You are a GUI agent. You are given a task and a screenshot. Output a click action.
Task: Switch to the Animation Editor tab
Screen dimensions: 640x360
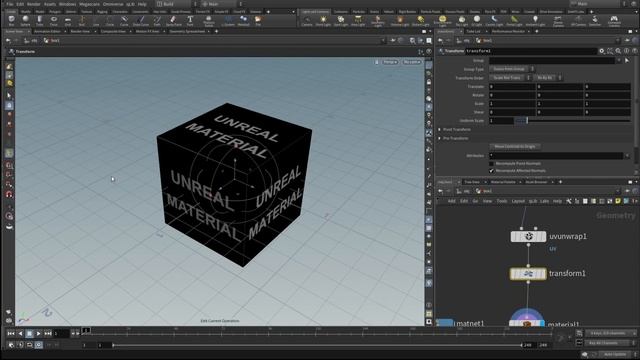pyautogui.click(x=47, y=31)
